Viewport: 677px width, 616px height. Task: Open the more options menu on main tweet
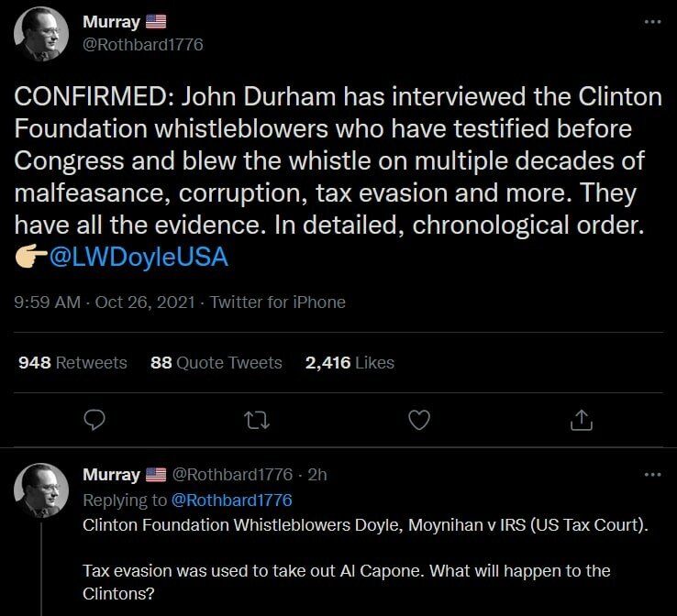click(x=652, y=22)
